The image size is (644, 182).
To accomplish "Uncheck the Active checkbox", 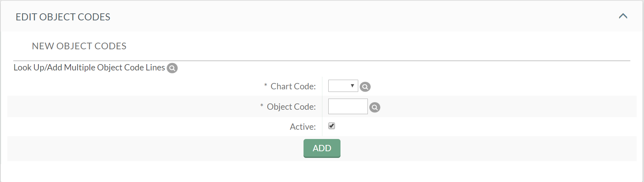I will point(332,126).
